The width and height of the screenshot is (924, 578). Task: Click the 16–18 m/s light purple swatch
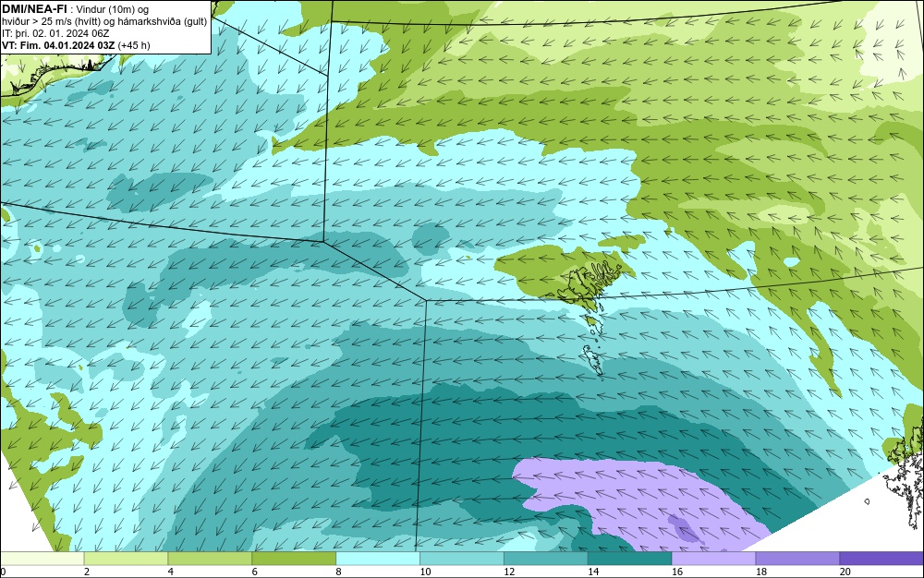pyautogui.click(x=713, y=559)
